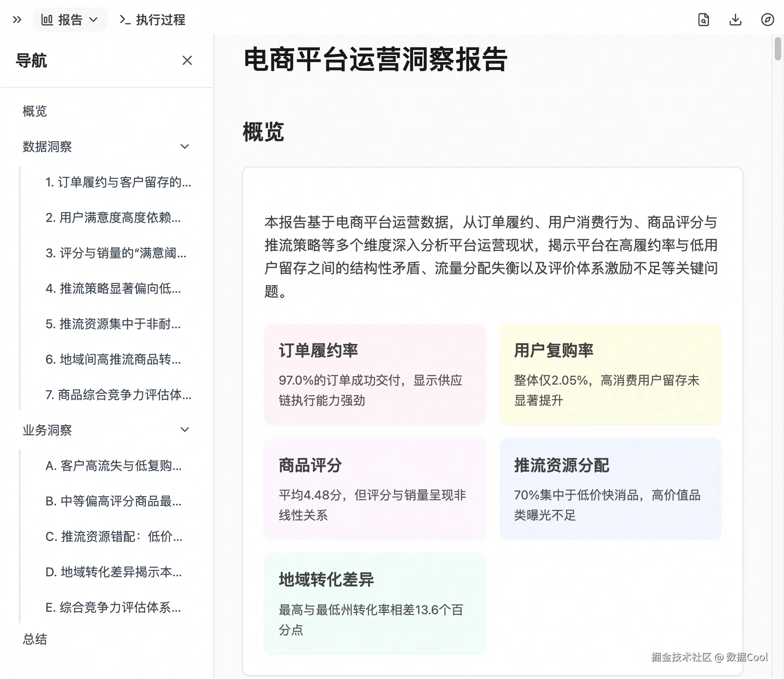Click the document search icon in top toolbar
The height and width of the screenshot is (679, 784).
click(x=703, y=19)
